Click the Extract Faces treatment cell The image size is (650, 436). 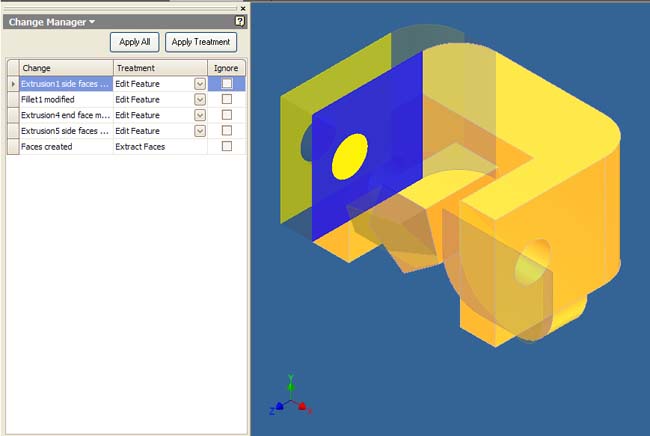click(x=160, y=147)
